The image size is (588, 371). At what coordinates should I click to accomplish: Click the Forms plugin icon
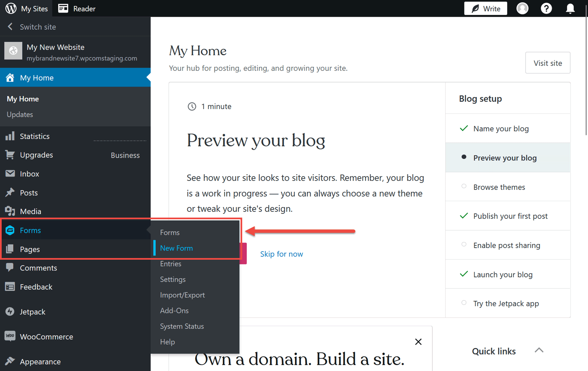click(10, 230)
